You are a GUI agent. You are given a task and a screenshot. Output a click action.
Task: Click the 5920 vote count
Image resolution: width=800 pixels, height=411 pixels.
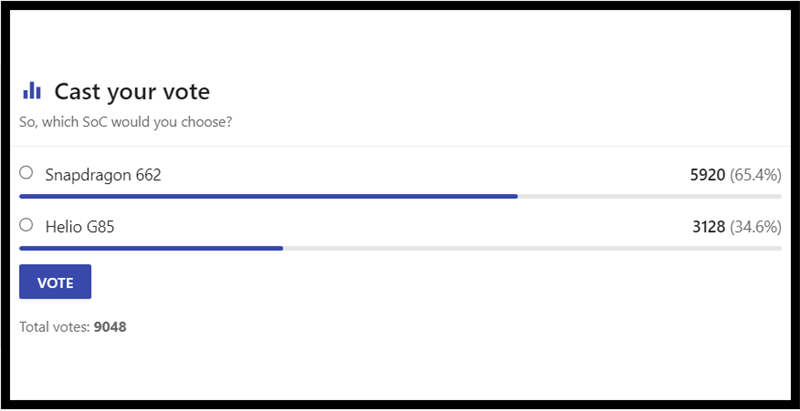coord(707,175)
